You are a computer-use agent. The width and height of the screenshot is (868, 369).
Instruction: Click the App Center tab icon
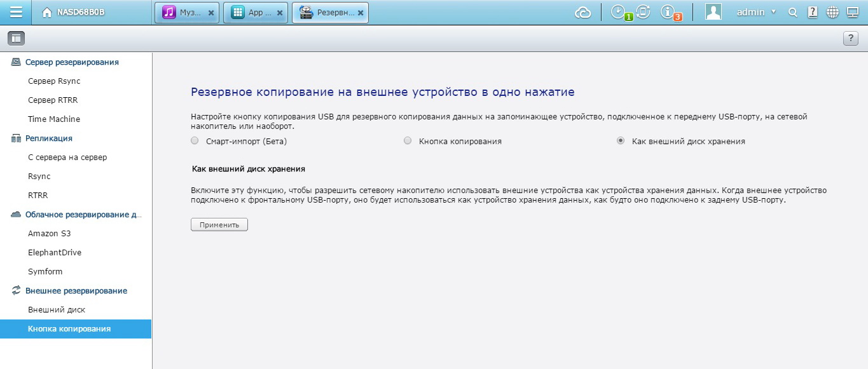click(x=237, y=12)
